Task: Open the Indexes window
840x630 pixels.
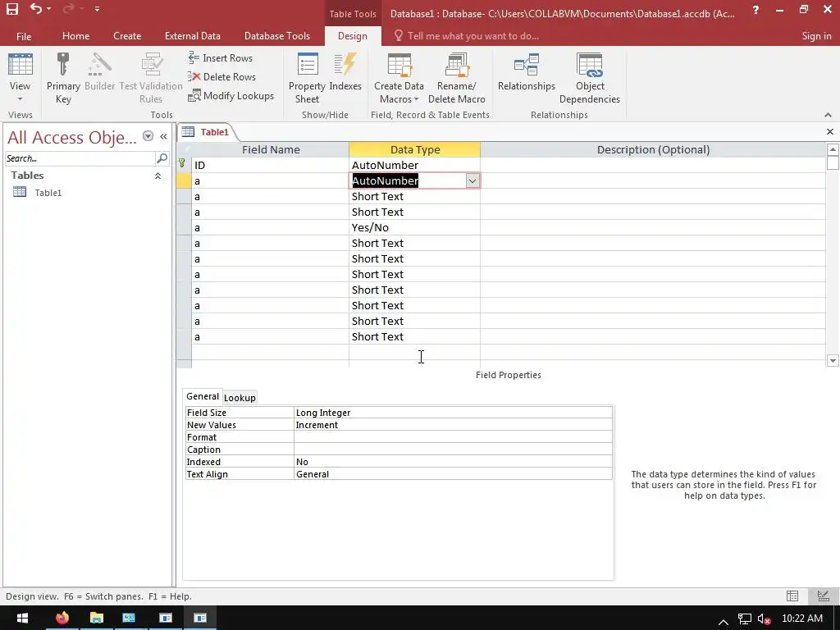Action: [x=345, y=72]
